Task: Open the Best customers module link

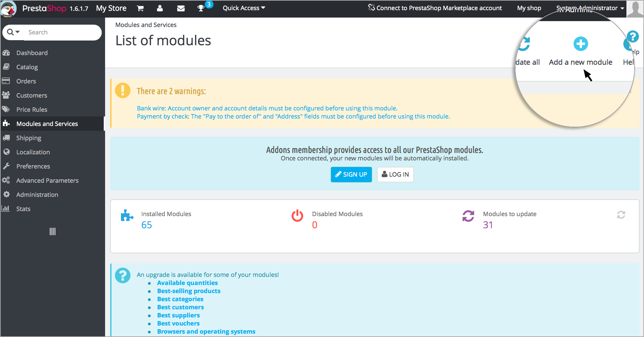Action: (181, 307)
